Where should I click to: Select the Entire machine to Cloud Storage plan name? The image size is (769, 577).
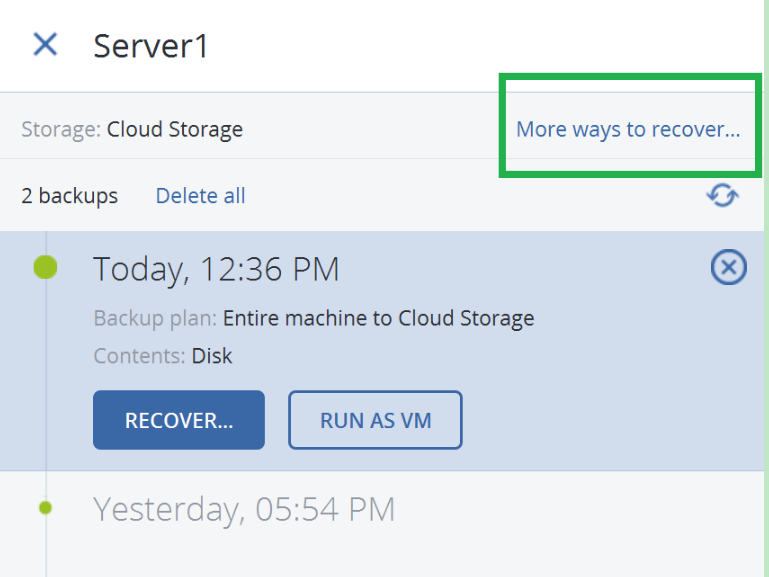tap(378, 319)
